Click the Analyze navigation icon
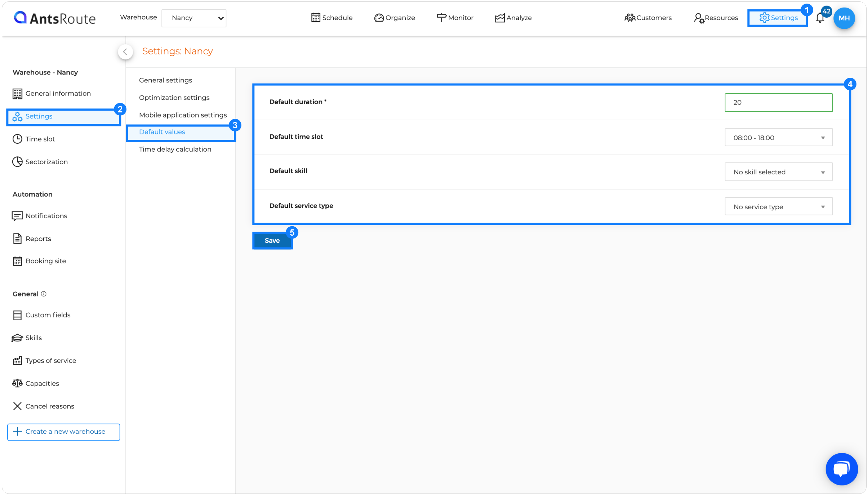Screen dimensions: 868x495 point(499,17)
